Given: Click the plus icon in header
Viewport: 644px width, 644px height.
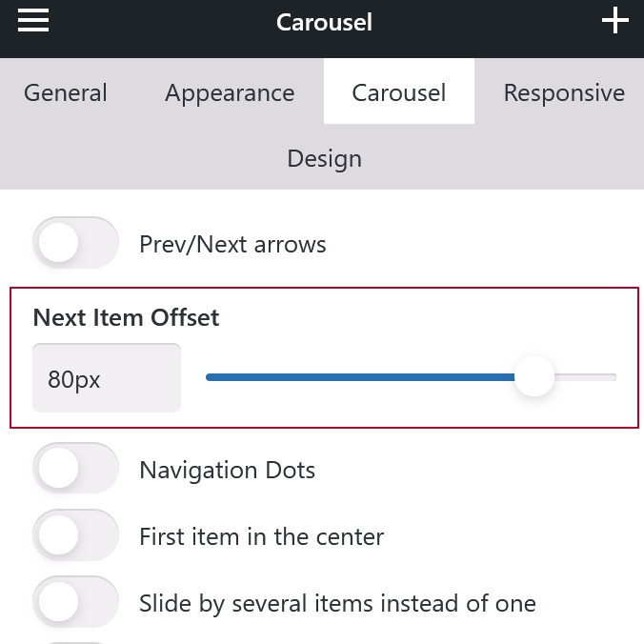Looking at the screenshot, I should pyautogui.click(x=615, y=20).
